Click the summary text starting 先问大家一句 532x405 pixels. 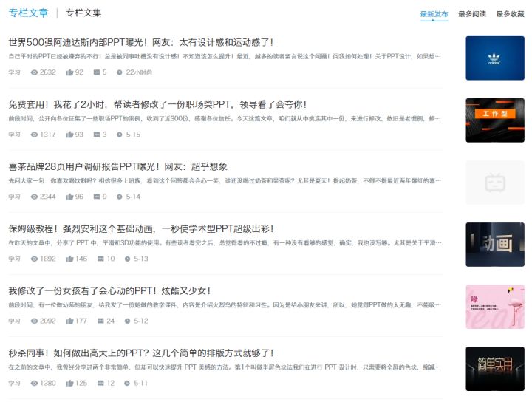[225, 180]
